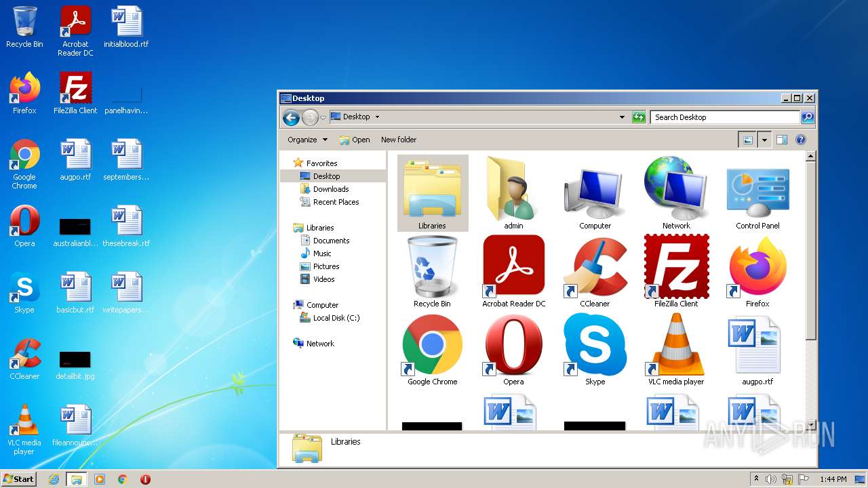Click the search magnifier button
The image size is (868, 488).
tap(807, 117)
